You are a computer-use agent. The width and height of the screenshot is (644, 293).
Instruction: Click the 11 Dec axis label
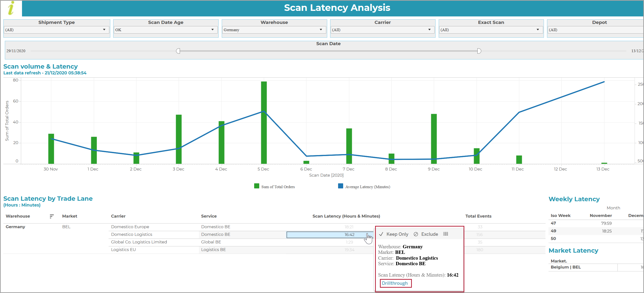coord(518,169)
